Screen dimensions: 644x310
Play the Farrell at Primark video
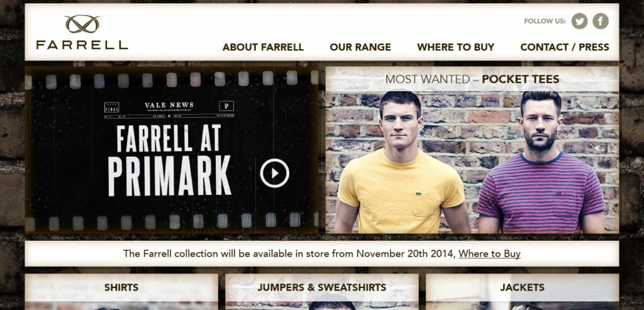(274, 174)
